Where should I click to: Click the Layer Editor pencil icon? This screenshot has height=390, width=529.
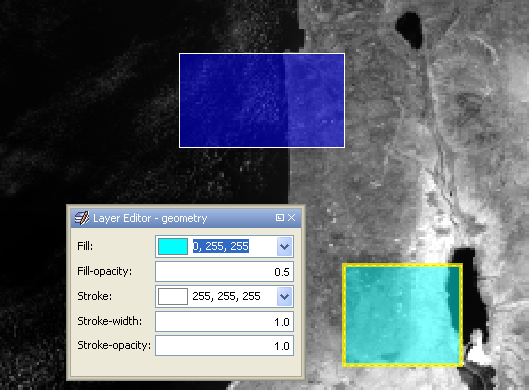pos(82,218)
